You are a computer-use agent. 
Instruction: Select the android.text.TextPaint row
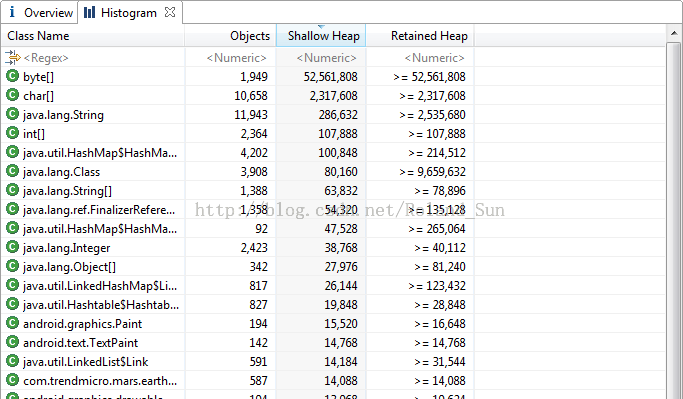pos(333,343)
